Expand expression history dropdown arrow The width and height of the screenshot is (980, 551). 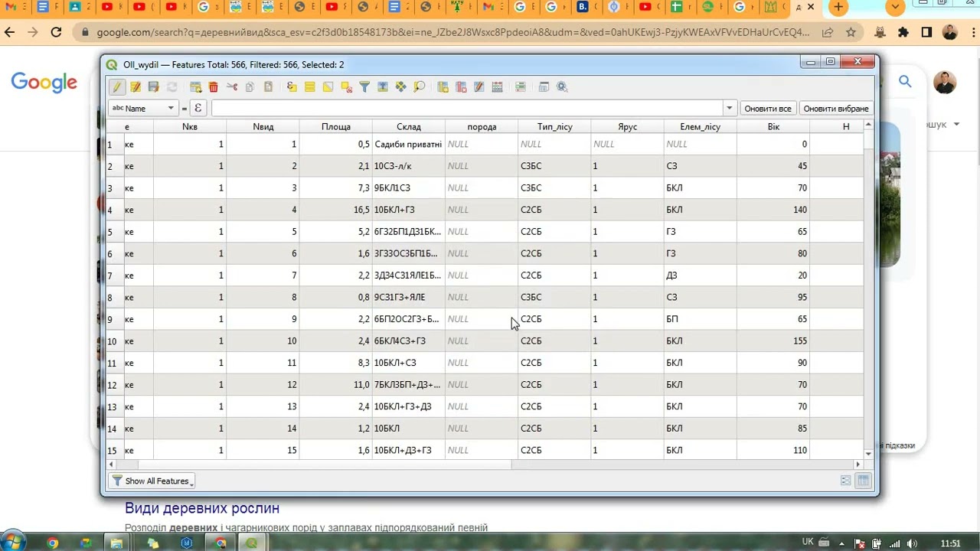(x=730, y=108)
